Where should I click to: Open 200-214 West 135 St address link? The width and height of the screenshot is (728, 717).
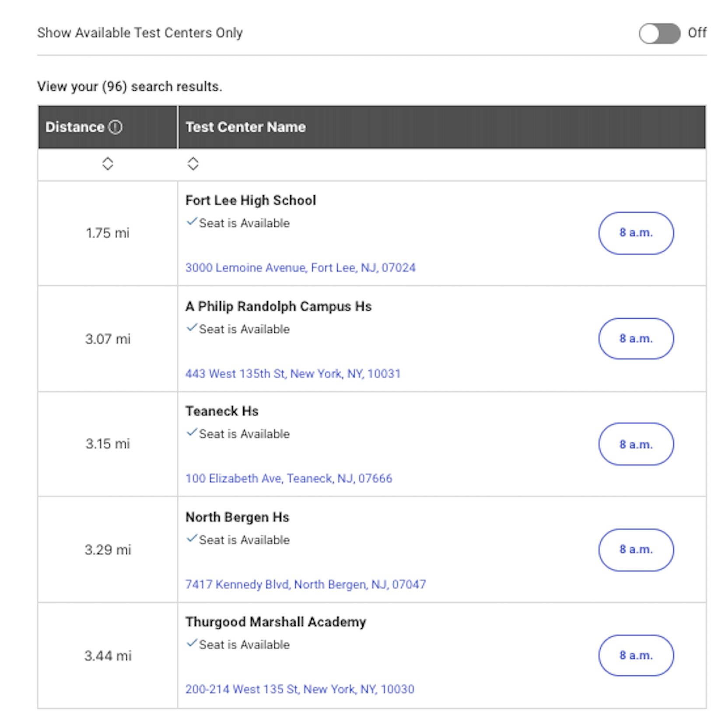[x=299, y=689]
